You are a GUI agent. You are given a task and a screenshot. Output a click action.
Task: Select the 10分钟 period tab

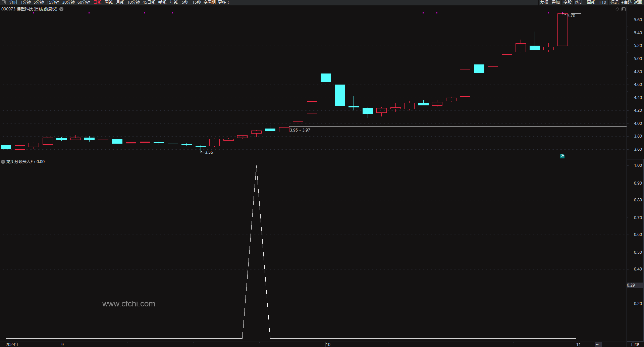[x=133, y=2]
